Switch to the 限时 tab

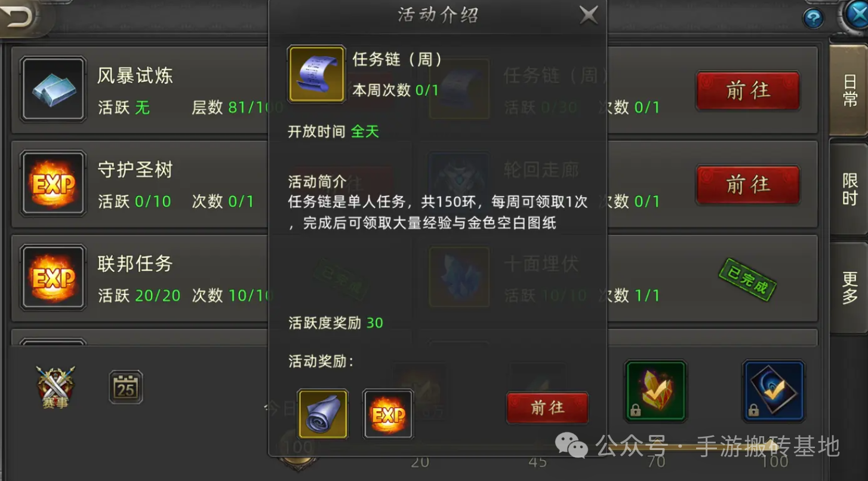pos(849,189)
